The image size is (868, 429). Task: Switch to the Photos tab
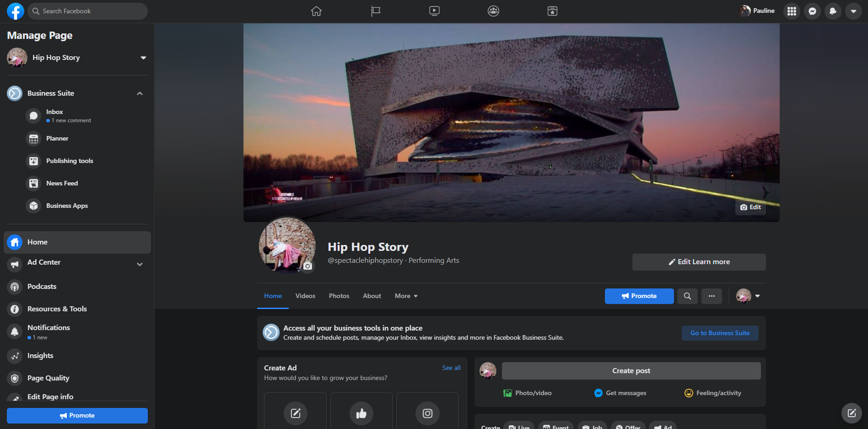pos(339,296)
